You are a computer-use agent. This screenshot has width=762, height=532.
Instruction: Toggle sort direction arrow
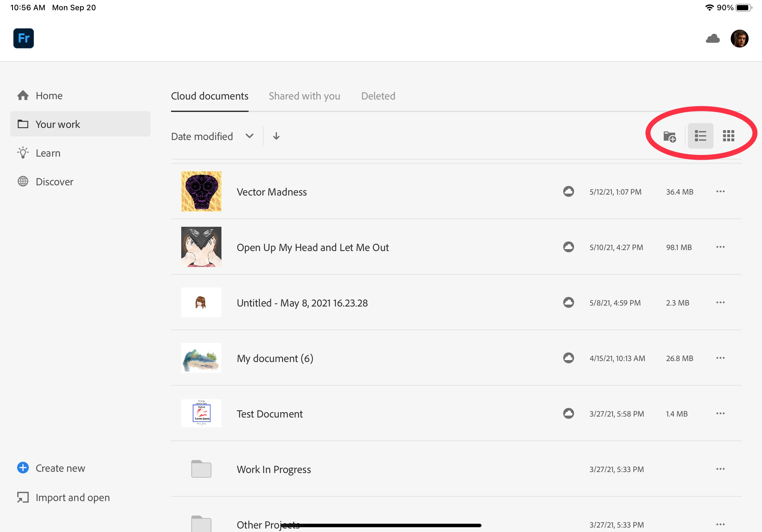(276, 136)
